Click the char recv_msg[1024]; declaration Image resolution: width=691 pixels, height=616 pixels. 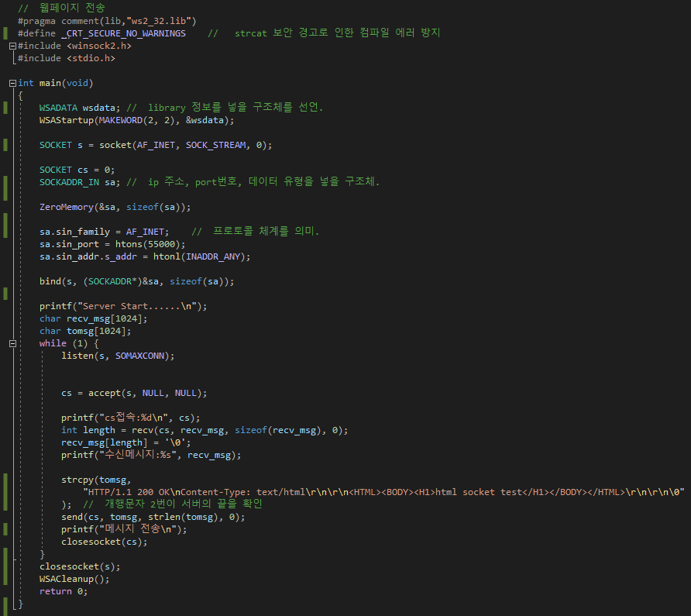click(x=94, y=318)
